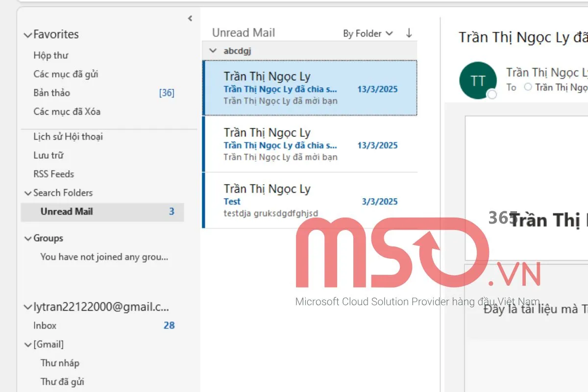The image size is (588, 392).
Task: Open the RSS Feeds folder
Action: pyautogui.click(x=53, y=174)
